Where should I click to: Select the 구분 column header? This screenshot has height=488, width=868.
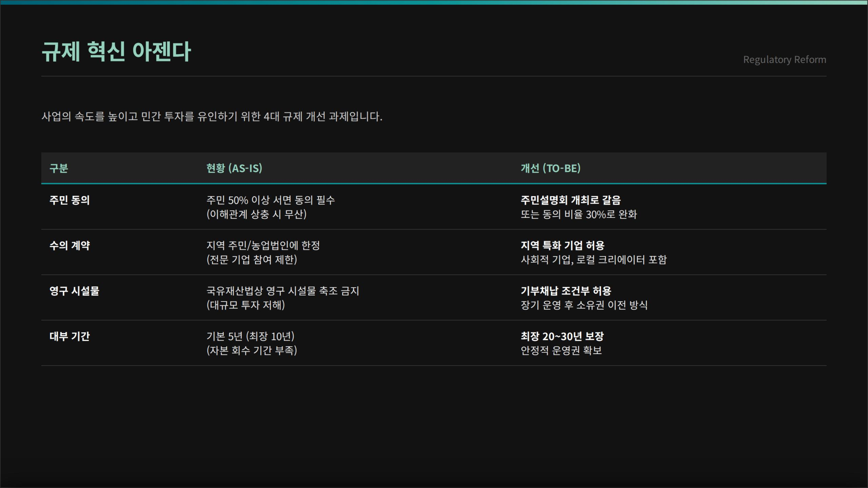[x=59, y=168]
